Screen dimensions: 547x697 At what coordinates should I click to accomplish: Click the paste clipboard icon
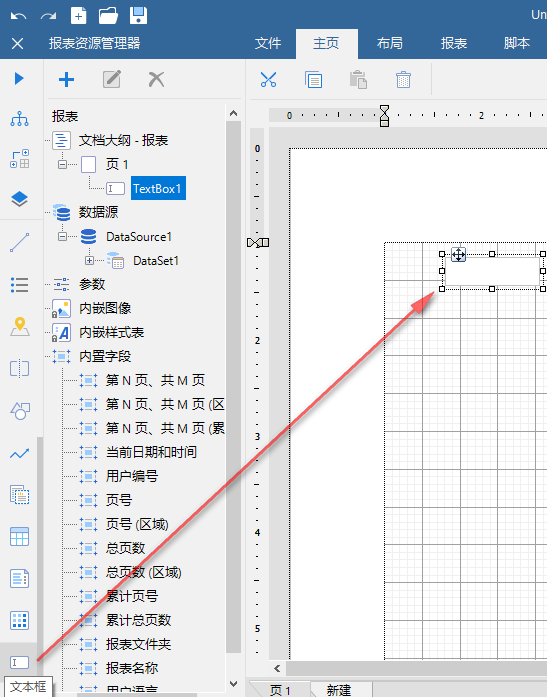click(358, 80)
